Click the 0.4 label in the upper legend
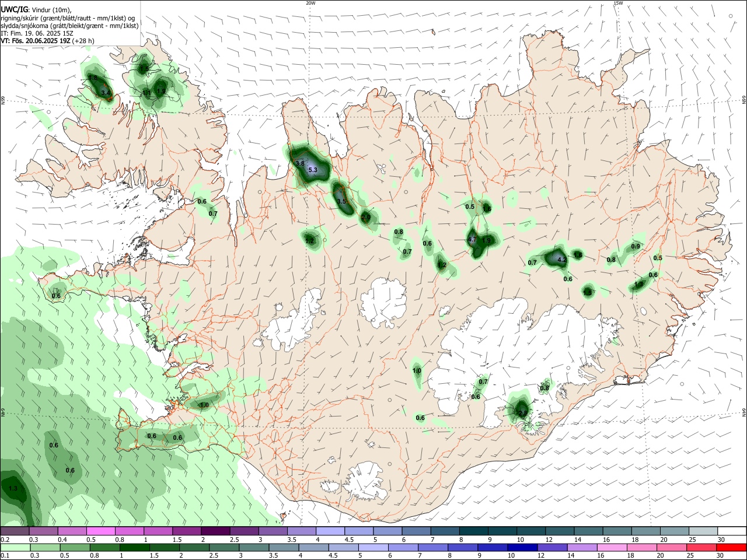 (x=62, y=540)
